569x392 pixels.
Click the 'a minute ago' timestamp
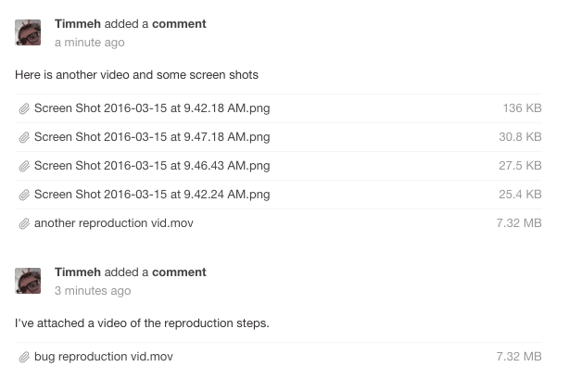click(89, 43)
